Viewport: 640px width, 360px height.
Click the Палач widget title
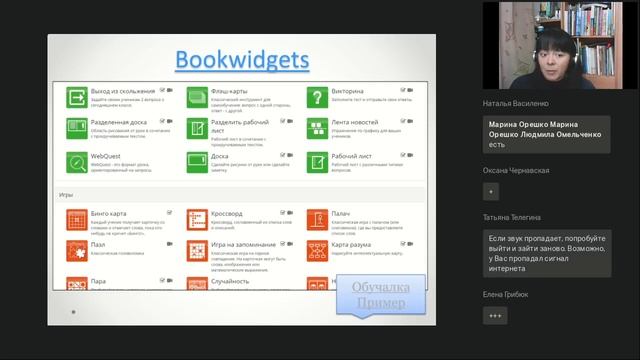340,213
